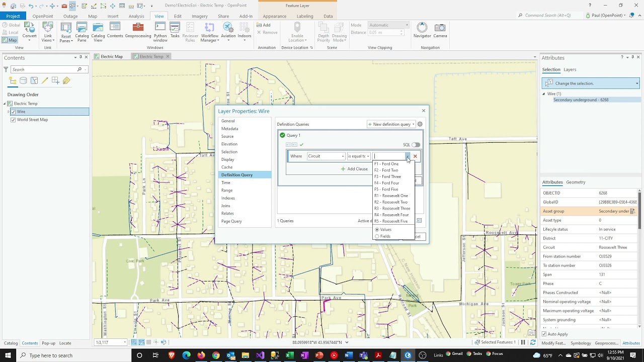Click the Add Clause button

(354, 169)
